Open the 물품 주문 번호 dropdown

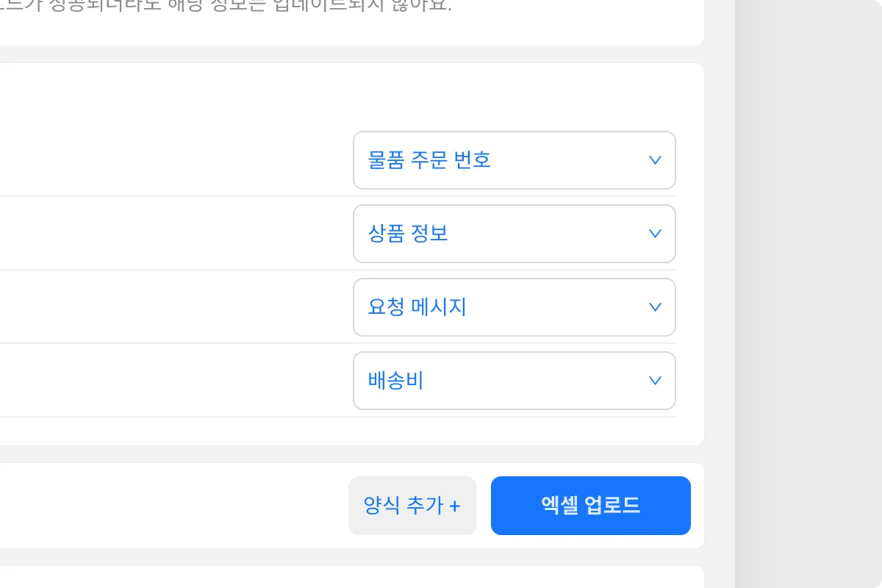514,160
